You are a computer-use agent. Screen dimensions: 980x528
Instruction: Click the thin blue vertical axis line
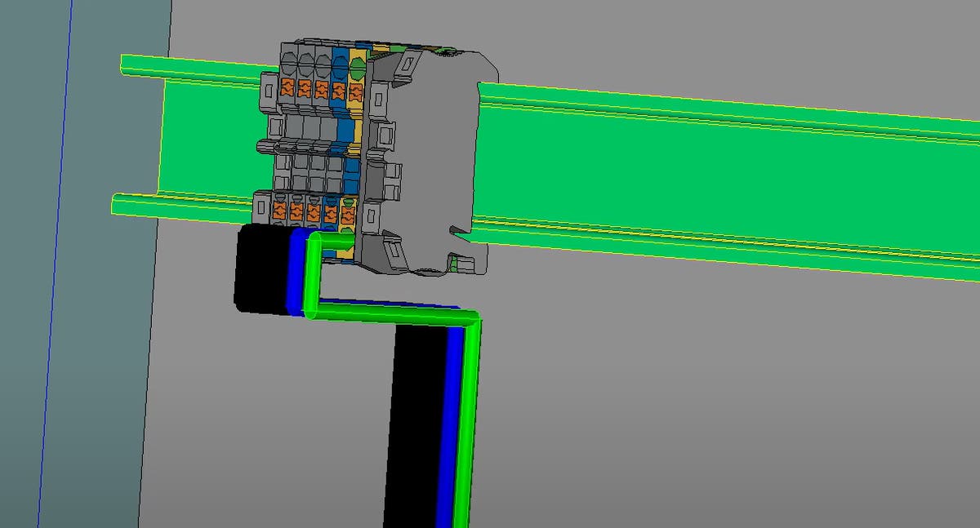[56, 261]
